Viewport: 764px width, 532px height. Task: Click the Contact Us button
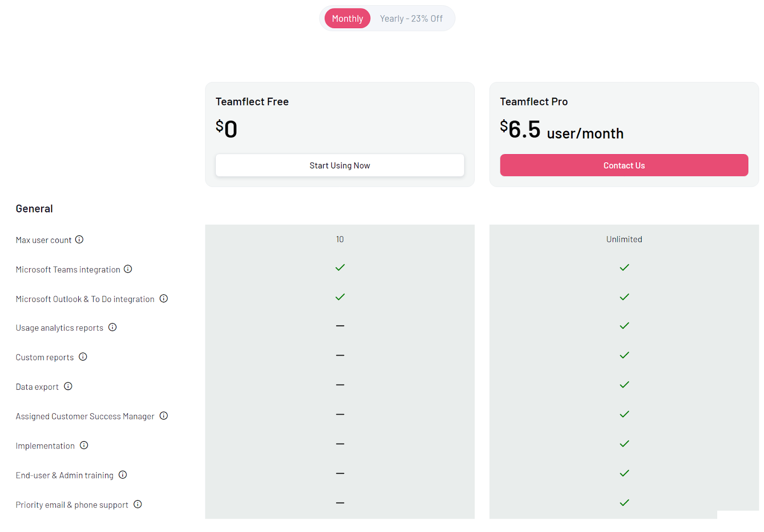[x=624, y=165]
